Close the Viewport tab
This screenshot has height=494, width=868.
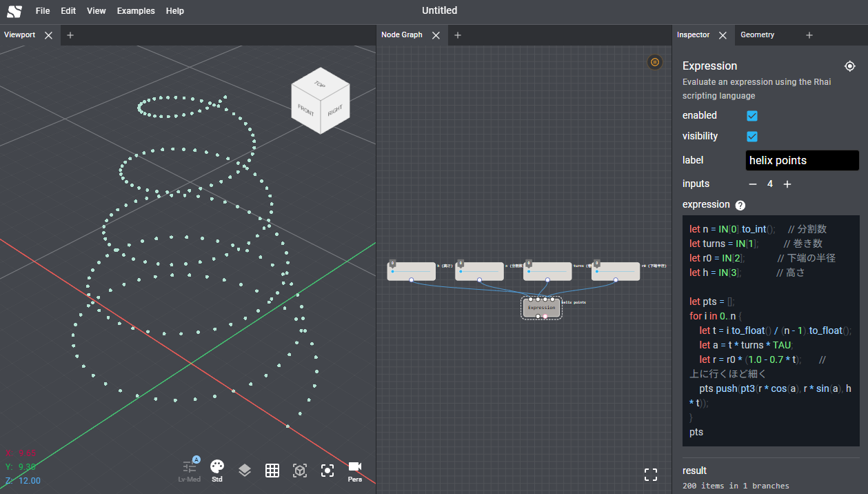coord(48,35)
